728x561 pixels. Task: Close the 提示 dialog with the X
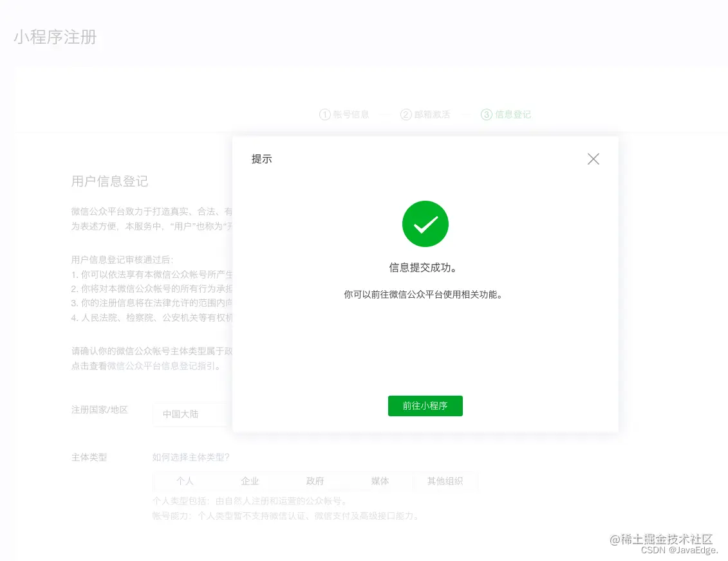point(593,159)
